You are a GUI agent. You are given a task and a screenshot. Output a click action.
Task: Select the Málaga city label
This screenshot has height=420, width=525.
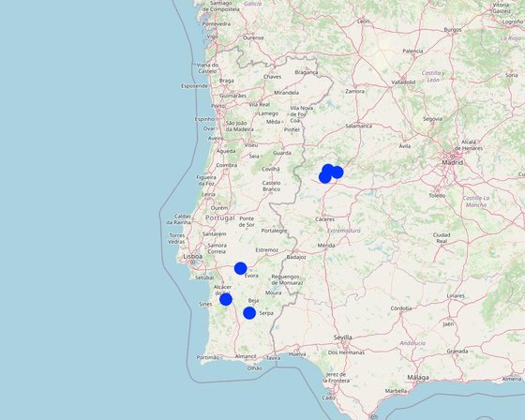click(x=418, y=378)
